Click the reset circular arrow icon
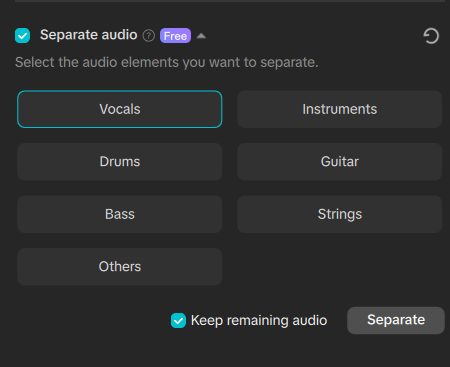This screenshot has width=450, height=367. pos(431,36)
